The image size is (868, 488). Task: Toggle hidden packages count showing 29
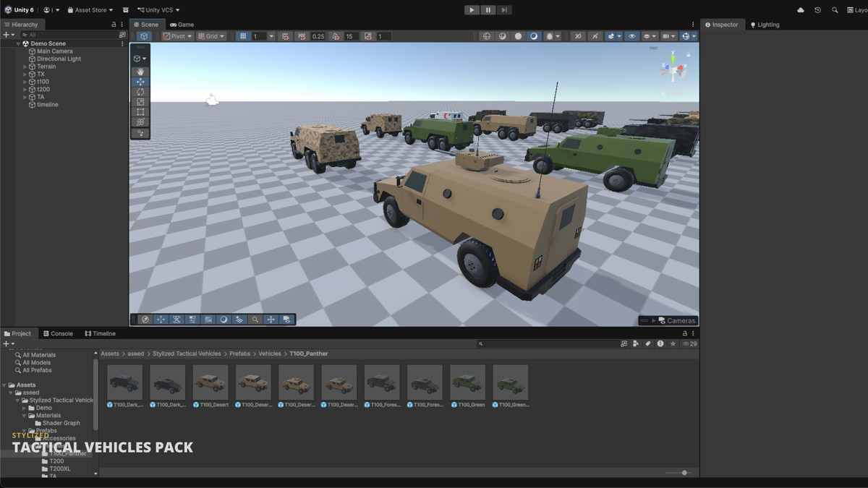click(690, 344)
